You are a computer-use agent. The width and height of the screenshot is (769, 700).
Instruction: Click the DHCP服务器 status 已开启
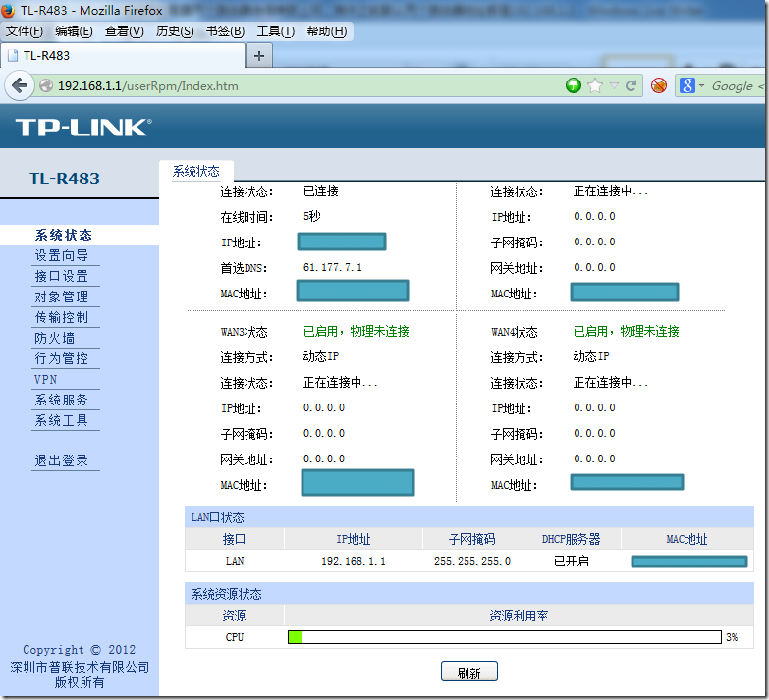572,561
